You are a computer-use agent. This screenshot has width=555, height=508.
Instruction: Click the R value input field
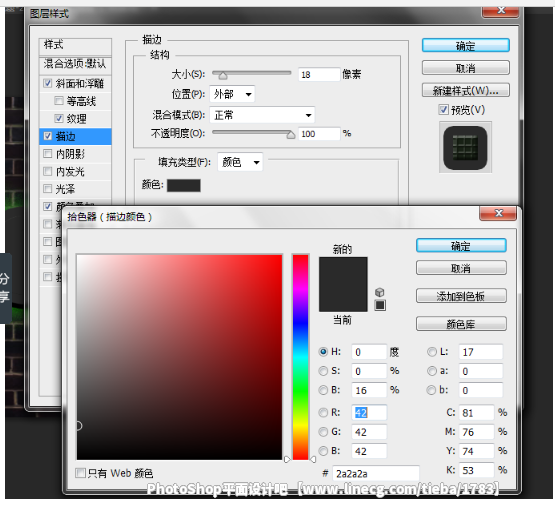coord(369,412)
